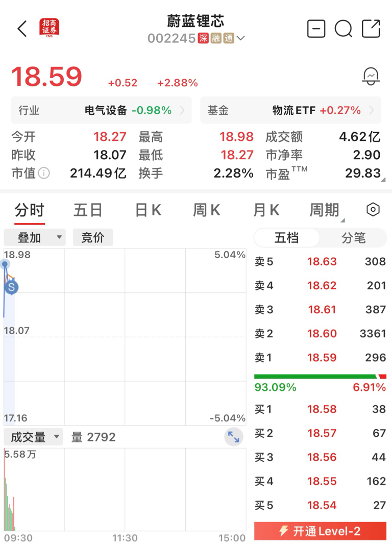Screen dimensions: 392x544
Task: Select 五档 order book toggle
Action: point(286,238)
